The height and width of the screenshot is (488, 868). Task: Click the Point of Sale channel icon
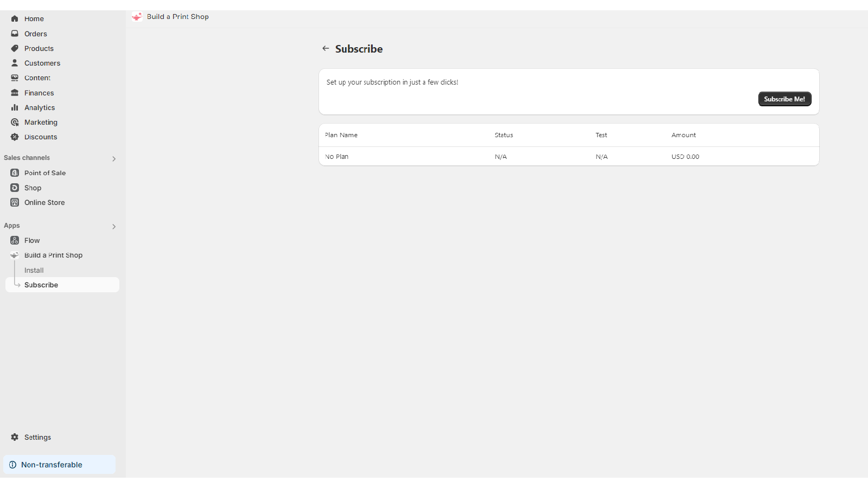coord(14,172)
